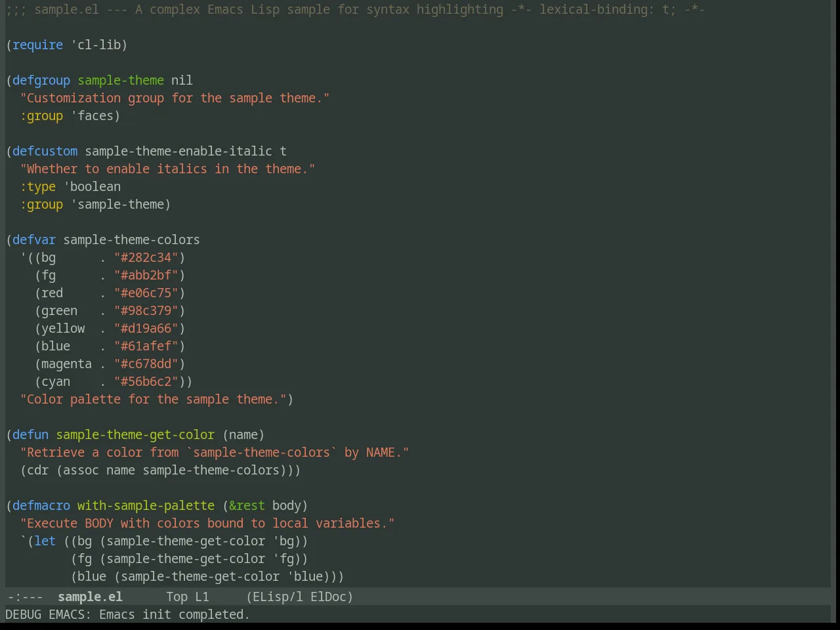The height and width of the screenshot is (630, 840).
Task: Click the mode line status dashes -:---
Action: point(25,597)
